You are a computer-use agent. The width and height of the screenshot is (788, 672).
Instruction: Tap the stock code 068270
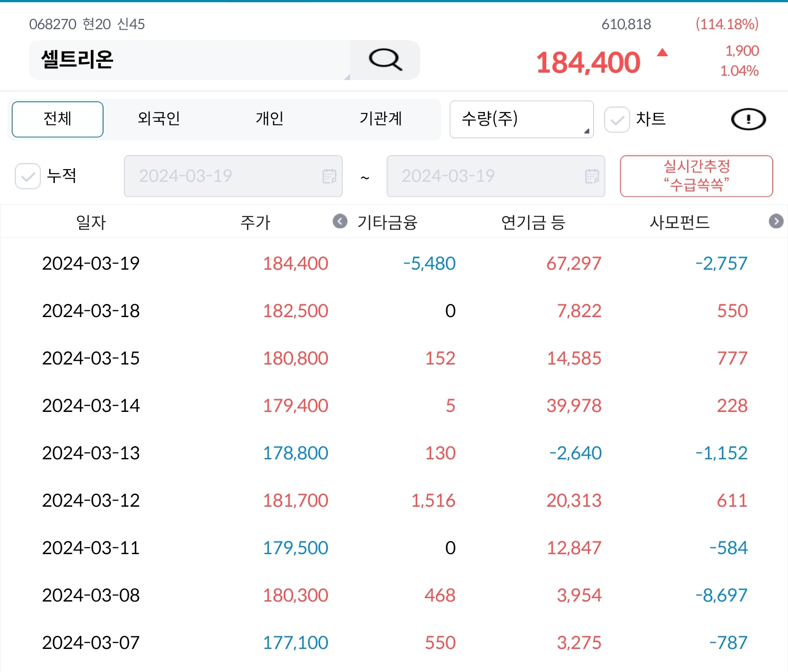pyautogui.click(x=53, y=24)
